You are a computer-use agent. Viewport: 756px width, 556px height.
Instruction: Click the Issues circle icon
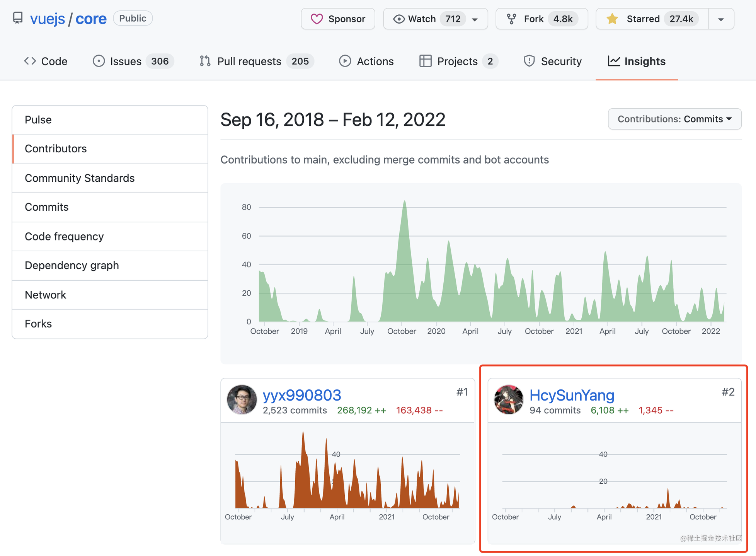[x=99, y=61]
